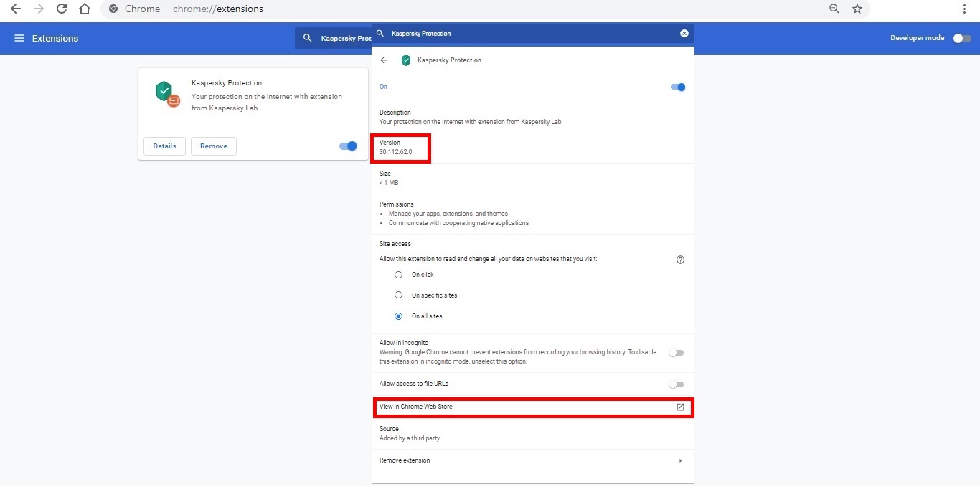Click 'Communicate with cooperating native applications' permission
The height and width of the screenshot is (487, 980).
click(459, 223)
